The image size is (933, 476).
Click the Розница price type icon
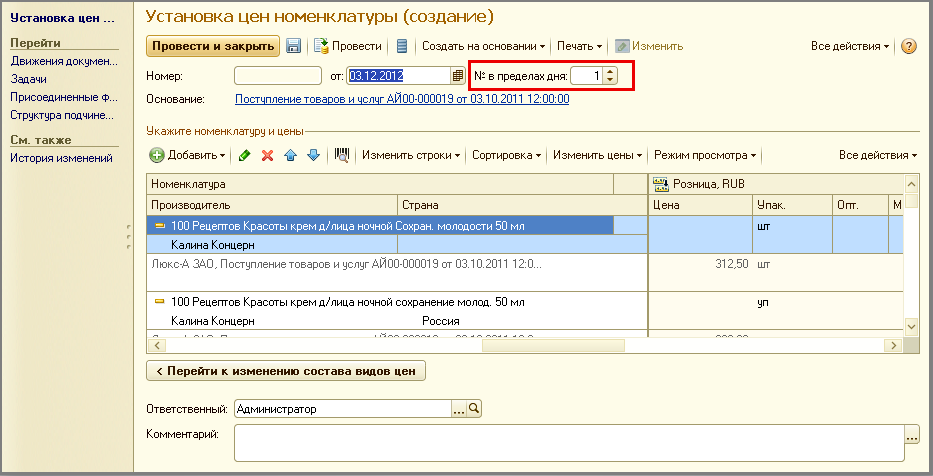click(660, 184)
